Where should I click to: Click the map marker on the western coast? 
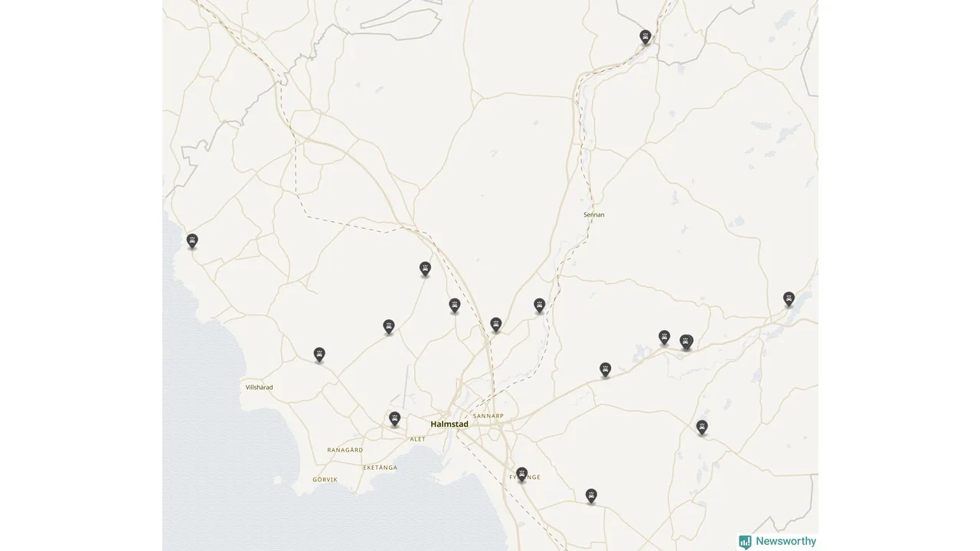(x=192, y=241)
